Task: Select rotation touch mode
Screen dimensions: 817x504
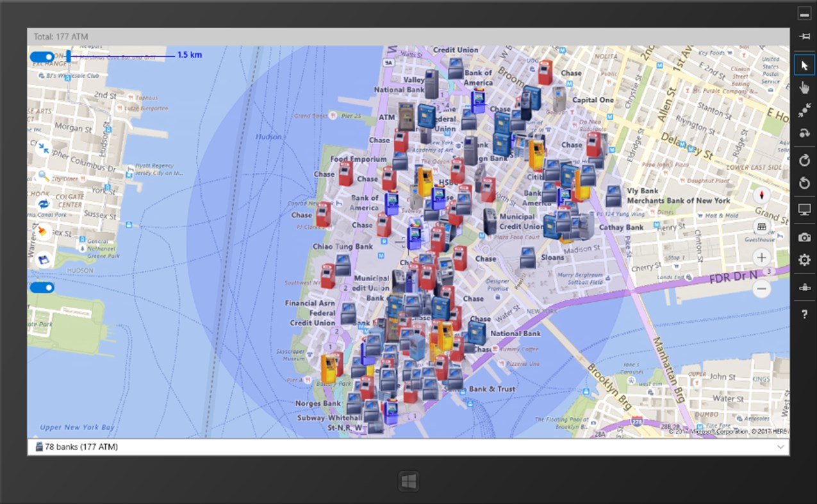Action: (x=804, y=133)
